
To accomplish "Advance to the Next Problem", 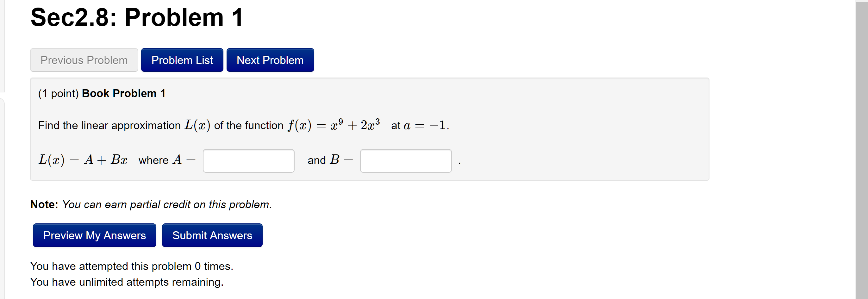I will point(270,60).
